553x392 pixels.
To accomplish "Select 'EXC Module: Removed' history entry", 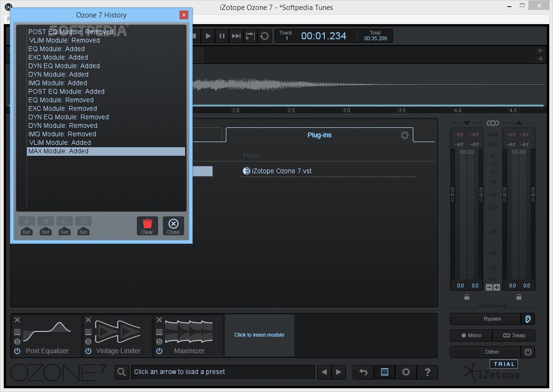I will 106,108.
